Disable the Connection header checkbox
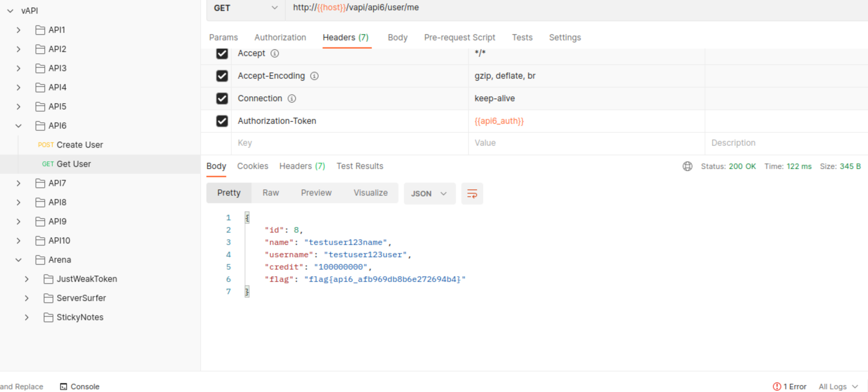 pos(222,99)
